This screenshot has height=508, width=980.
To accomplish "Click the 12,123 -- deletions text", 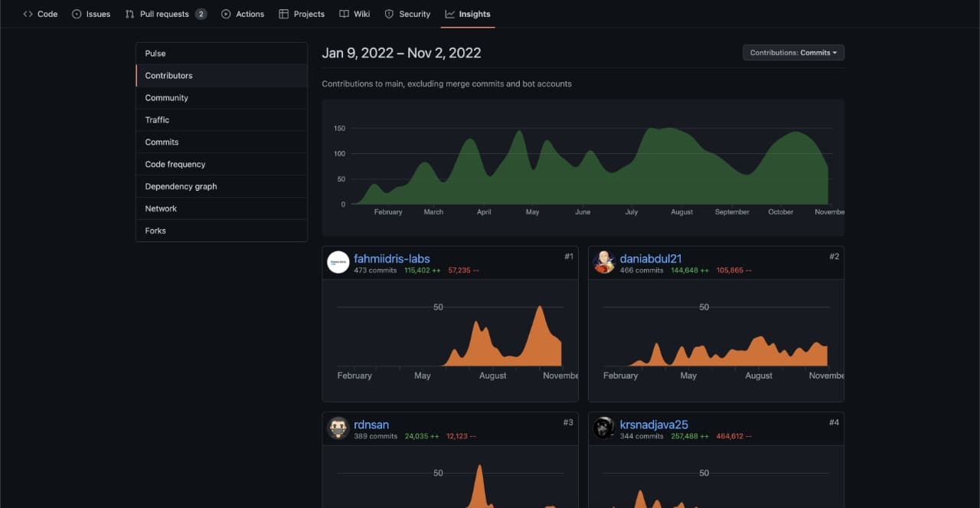I will (462, 436).
